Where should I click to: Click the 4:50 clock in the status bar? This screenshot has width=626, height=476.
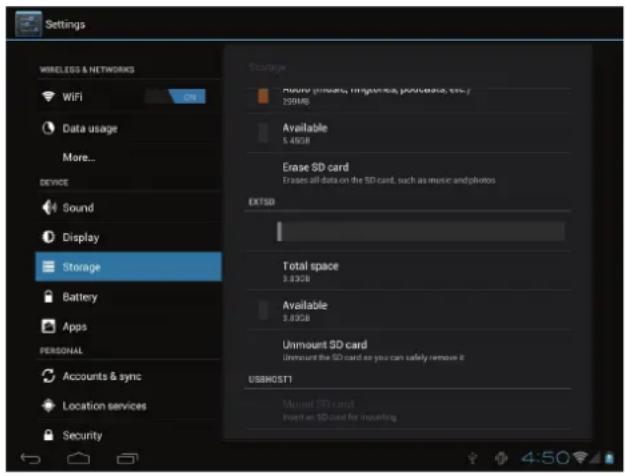tap(545, 458)
